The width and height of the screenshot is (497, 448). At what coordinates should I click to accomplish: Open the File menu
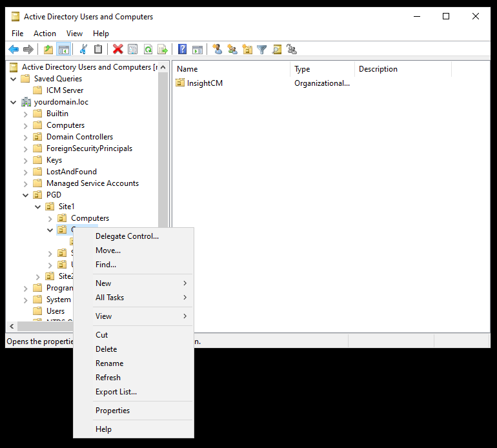click(x=17, y=34)
